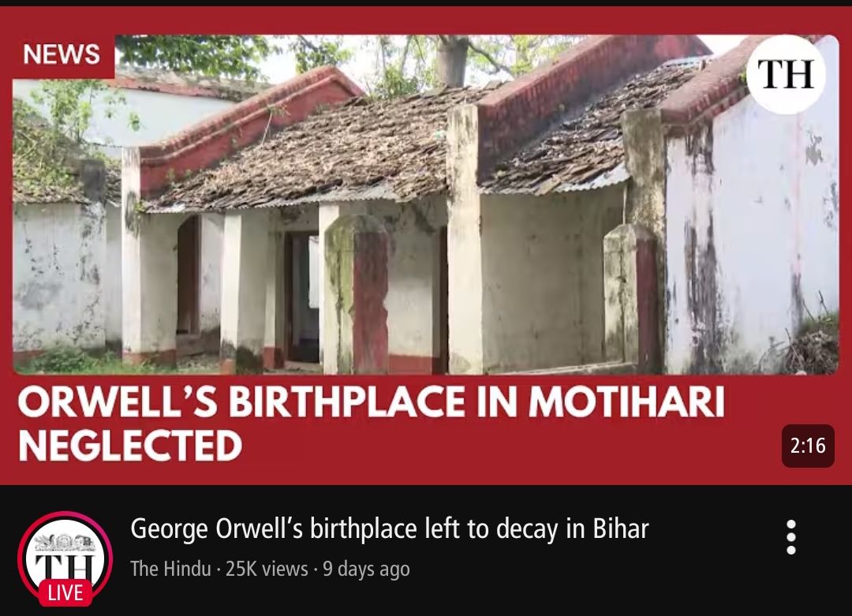Screen dimensions: 852x616
Task: Click the 'ORWELL'S BIRTHPLACE IN MOTIHARI' headline banner
Action: (371, 402)
